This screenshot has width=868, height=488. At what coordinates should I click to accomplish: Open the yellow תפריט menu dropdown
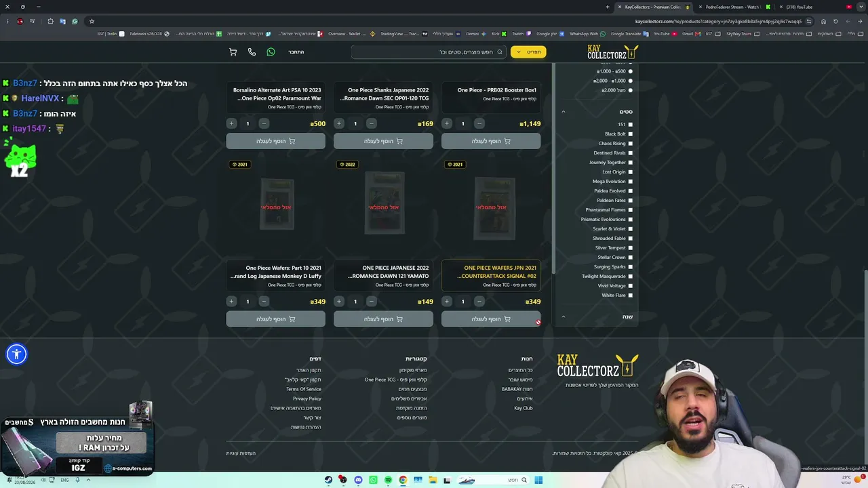(x=528, y=52)
